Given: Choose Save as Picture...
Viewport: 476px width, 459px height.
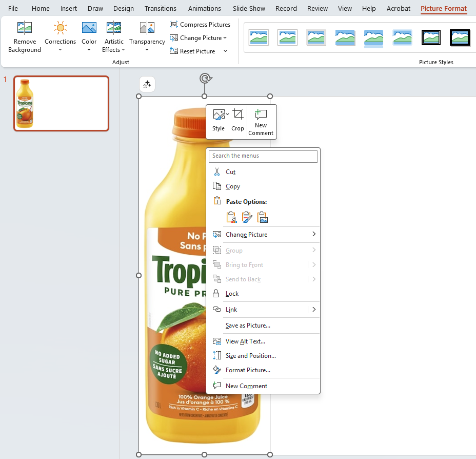Looking at the screenshot, I should [x=263, y=326].
